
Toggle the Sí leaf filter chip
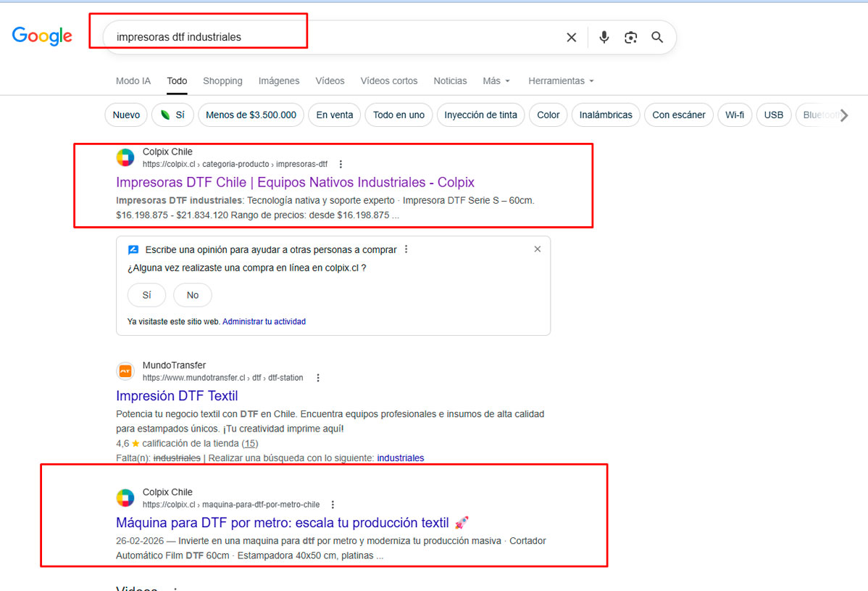click(172, 115)
